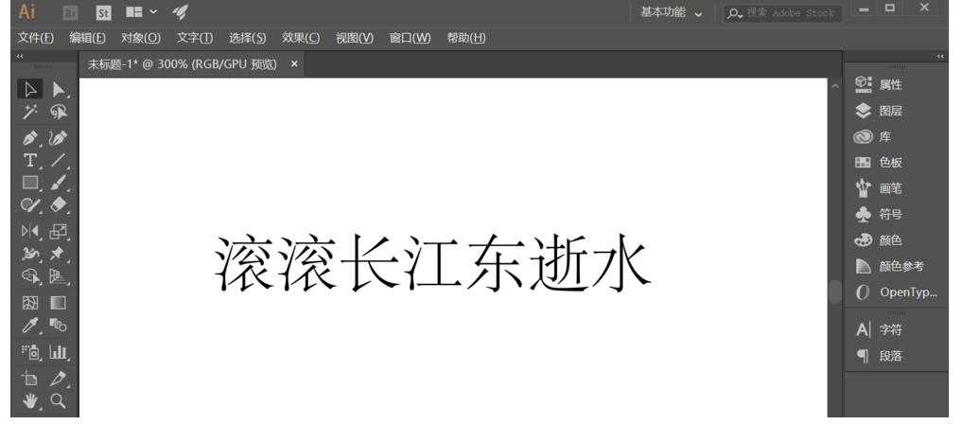Viewport: 980px width, 425px height.
Task: Select the Direct Selection tool
Action: point(59,89)
